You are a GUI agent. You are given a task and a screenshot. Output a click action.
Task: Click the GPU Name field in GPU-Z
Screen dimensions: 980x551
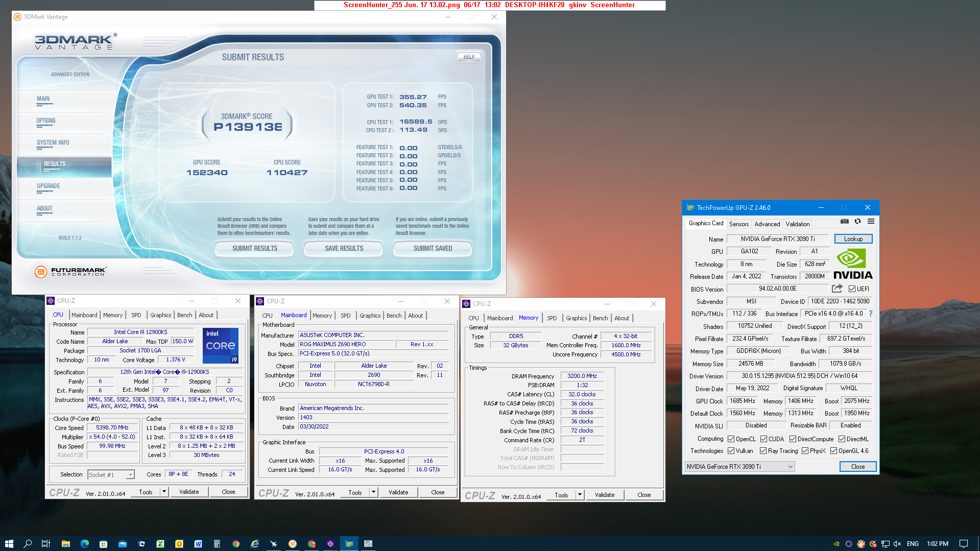click(x=778, y=239)
